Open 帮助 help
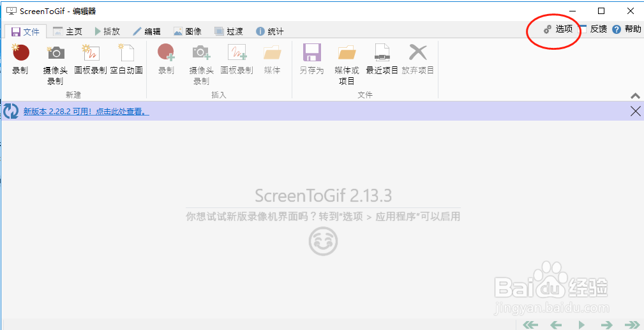This screenshot has width=644, height=330. (626, 29)
